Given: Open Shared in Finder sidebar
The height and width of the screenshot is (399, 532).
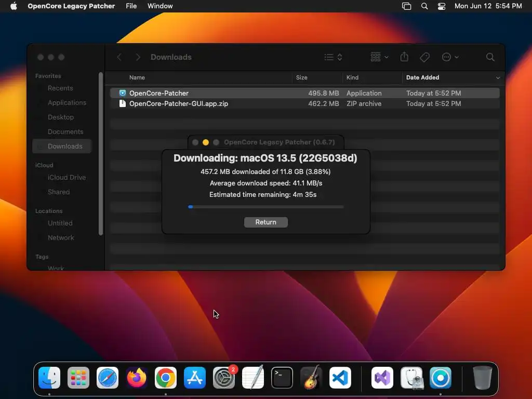Looking at the screenshot, I should click(59, 192).
